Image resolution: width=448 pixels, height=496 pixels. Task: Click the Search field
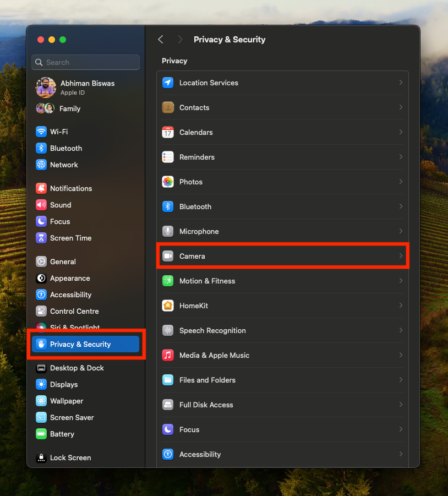(85, 62)
